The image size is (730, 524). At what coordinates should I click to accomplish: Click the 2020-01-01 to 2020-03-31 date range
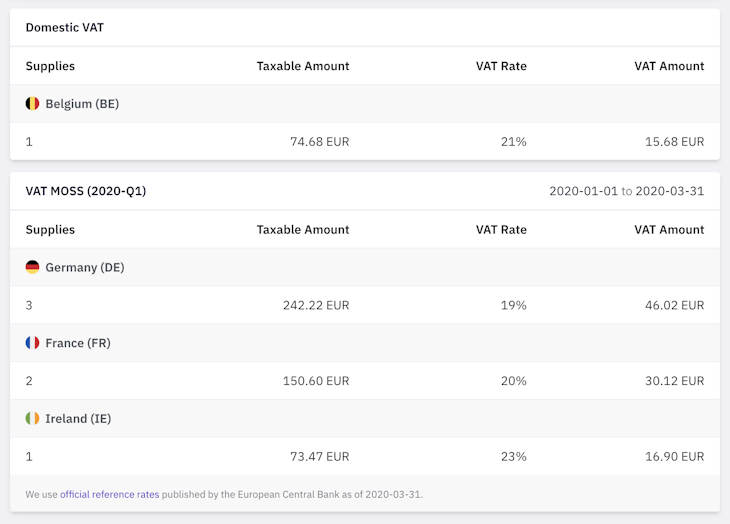(626, 191)
